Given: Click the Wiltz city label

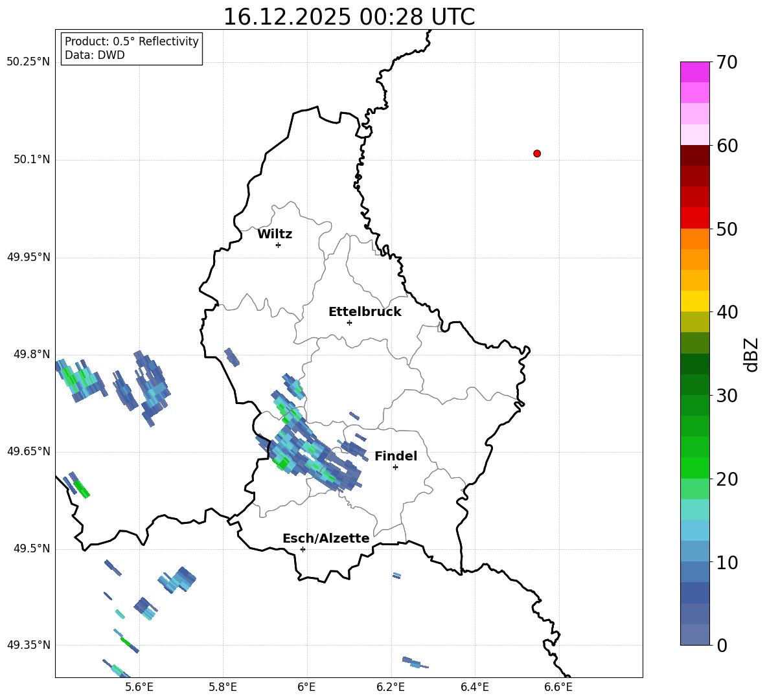Looking at the screenshot, I should tap(275, 234).
